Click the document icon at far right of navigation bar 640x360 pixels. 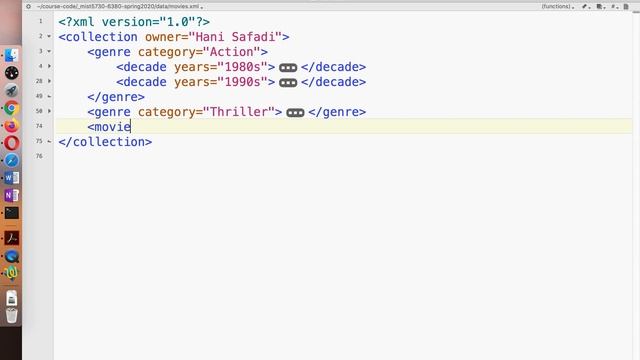click(626, 7)
